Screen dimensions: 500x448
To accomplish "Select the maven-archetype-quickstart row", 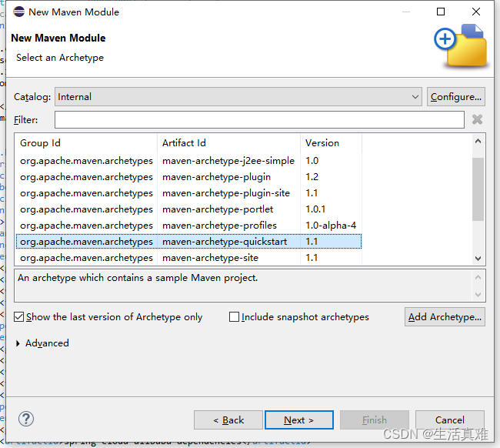I will click(188, 242).
